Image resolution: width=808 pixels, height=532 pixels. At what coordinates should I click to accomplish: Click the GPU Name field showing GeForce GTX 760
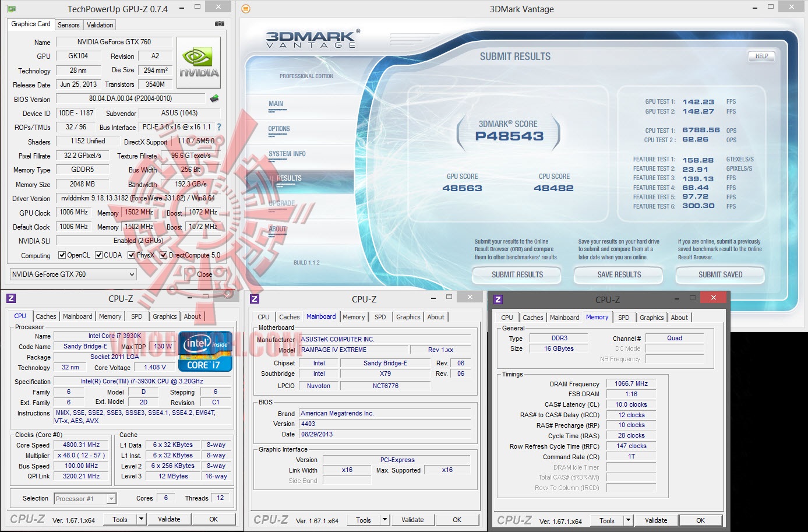tap(114, 42)
